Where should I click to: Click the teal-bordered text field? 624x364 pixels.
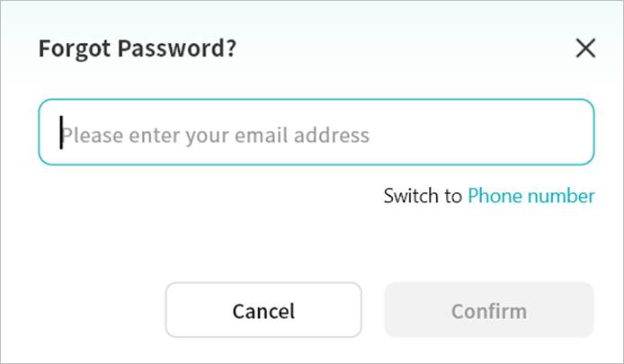point(316,132)
